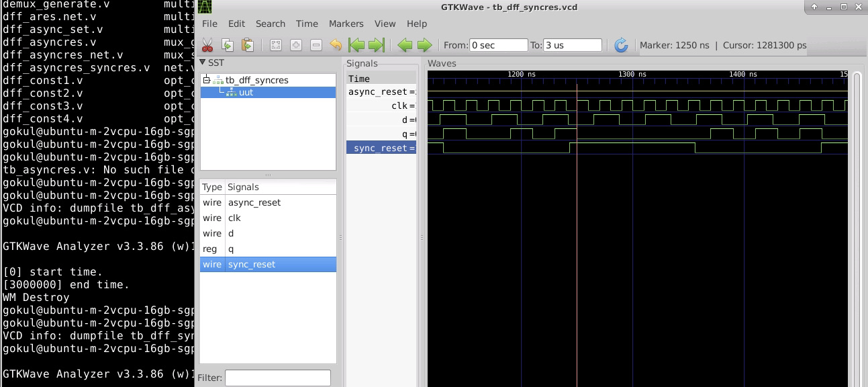Collapse the tb_dff_syncres tree node
868x387 pixels.
click(205, 79)
